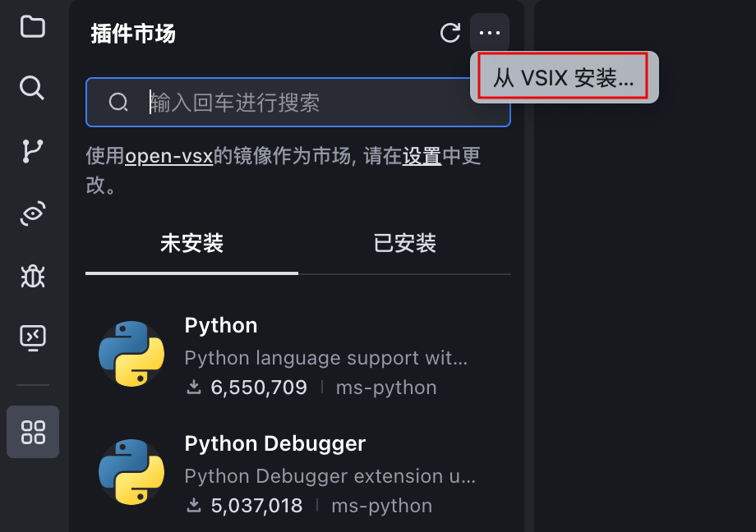
Task: Switch to the 已安装 tab
Action: point(404,244)
